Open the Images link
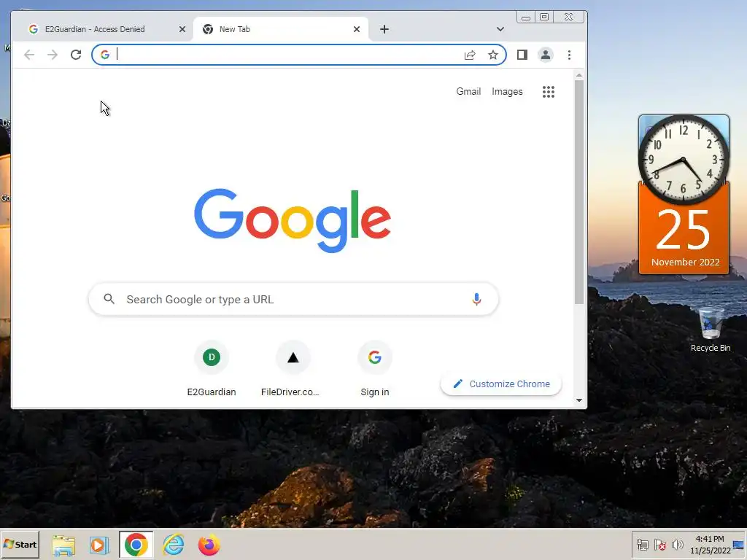The height and width of the screenshot is (560, 747). coord(507,91)
